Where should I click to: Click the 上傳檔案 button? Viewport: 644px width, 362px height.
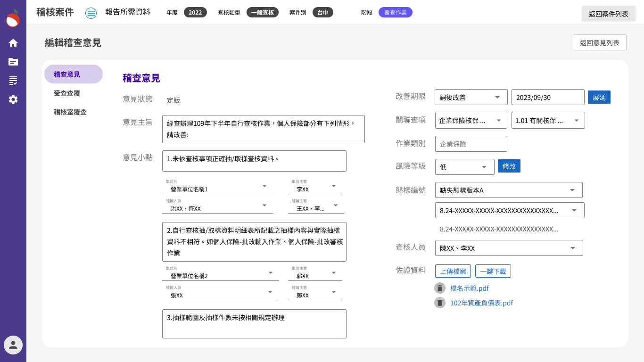(453, 271)
